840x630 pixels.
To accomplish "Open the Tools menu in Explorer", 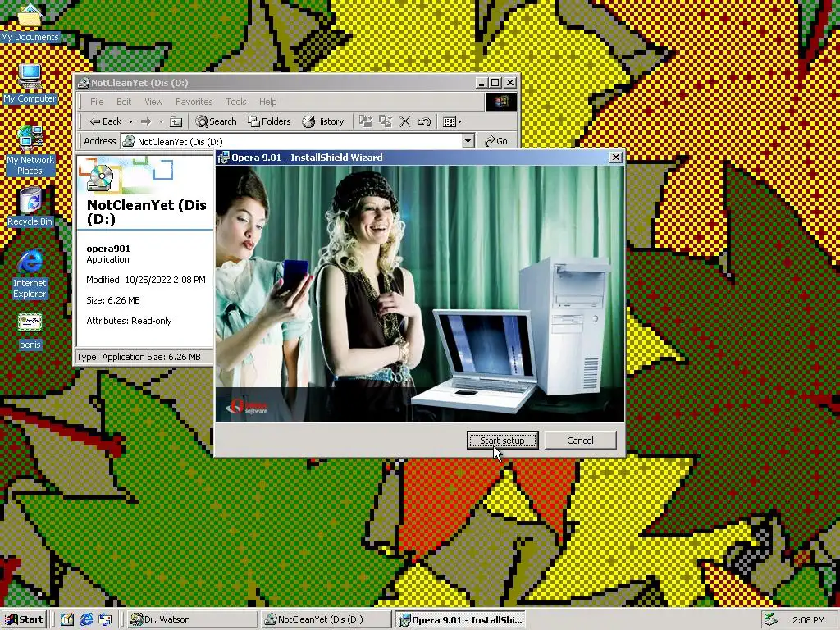I will tap(235, 101).
